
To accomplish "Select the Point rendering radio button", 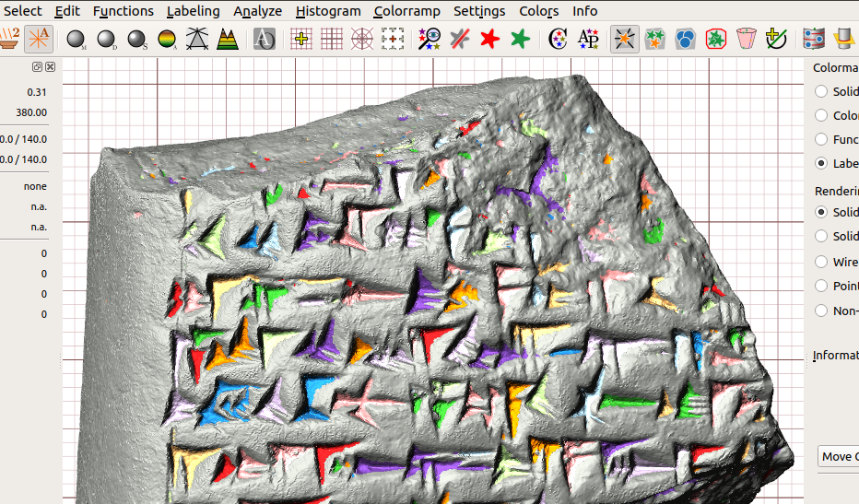I will click(x=821, y=286).
